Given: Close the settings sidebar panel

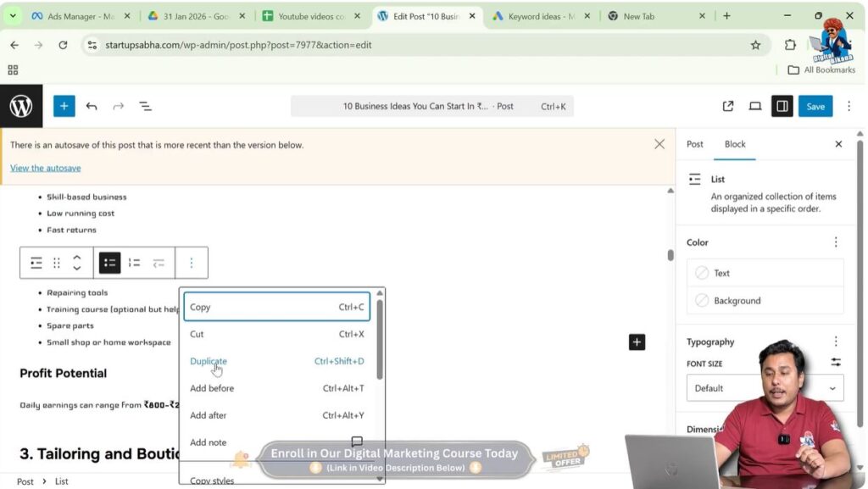Looking at the screenshot, I should coord(838,144).
